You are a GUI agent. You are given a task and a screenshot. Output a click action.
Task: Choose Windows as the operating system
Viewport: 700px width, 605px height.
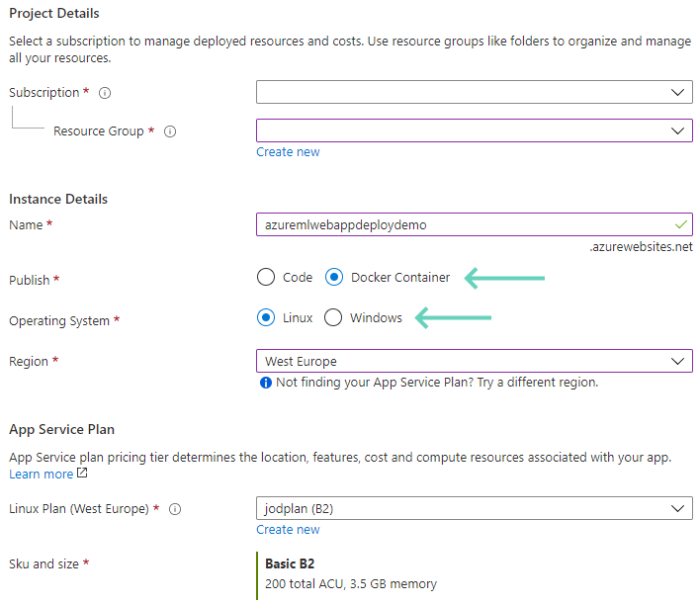(x=334, y=318)
